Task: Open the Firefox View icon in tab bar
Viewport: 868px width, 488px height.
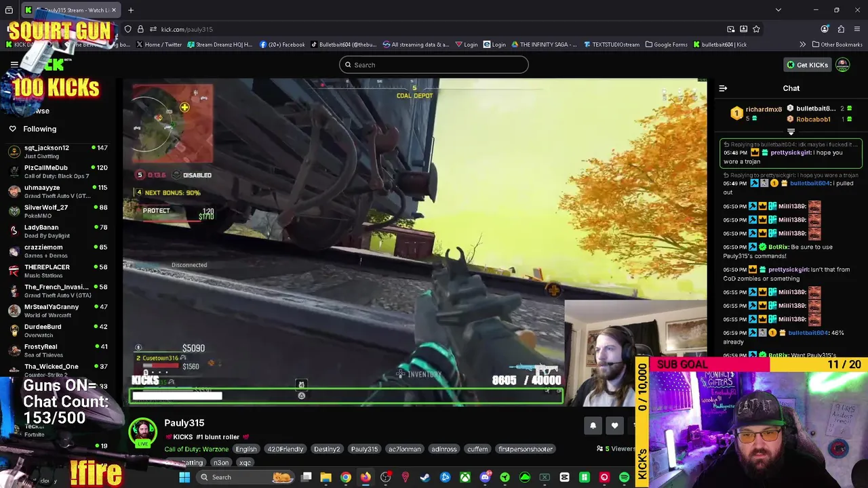Action: [9, 10]
